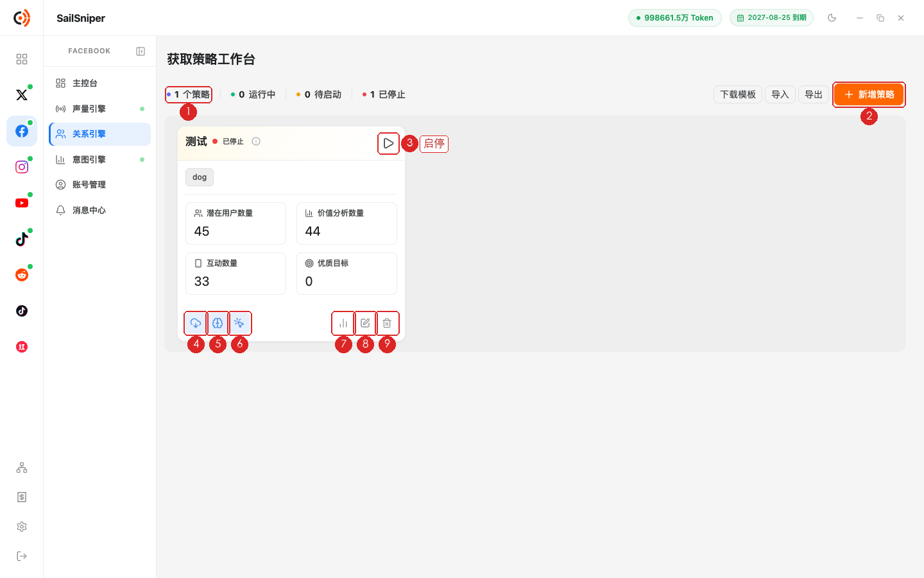
Task: Open the network hierarchy icon in left rail
Action: coord(22,468)
